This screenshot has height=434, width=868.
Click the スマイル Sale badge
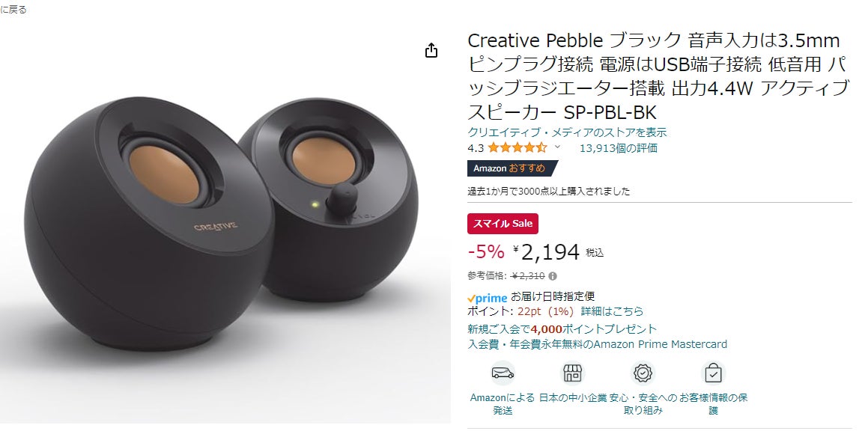point(503,224)
